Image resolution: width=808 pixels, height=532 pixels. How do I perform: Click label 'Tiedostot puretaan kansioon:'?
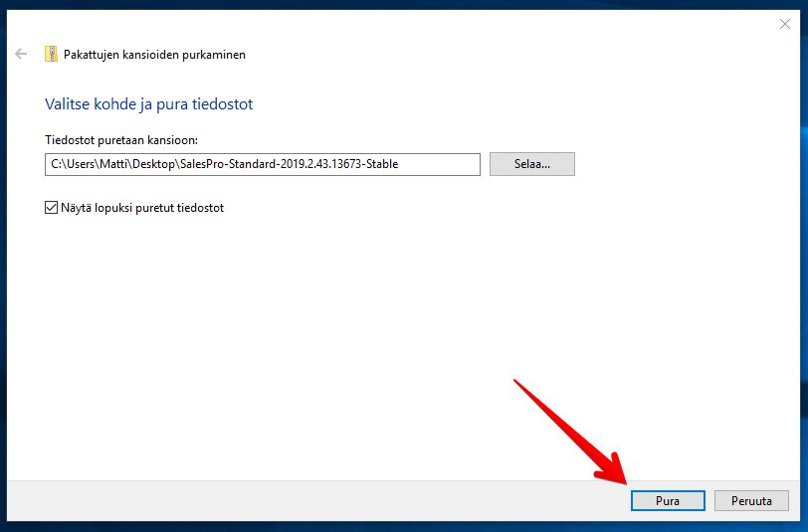click(121, 140)
